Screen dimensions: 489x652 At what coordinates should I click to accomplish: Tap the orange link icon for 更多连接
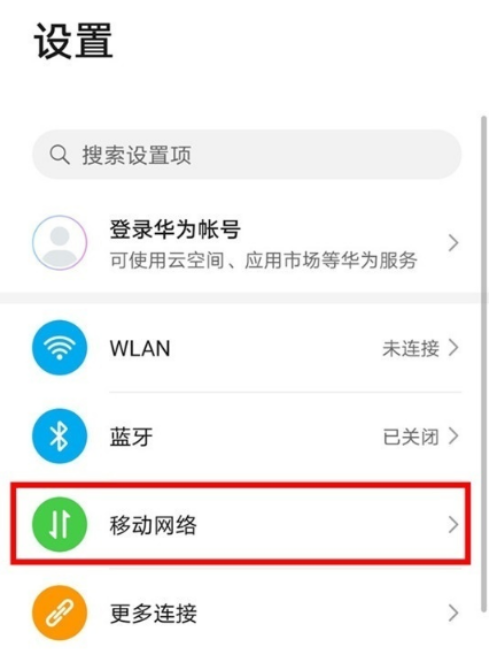click(59, 612)
